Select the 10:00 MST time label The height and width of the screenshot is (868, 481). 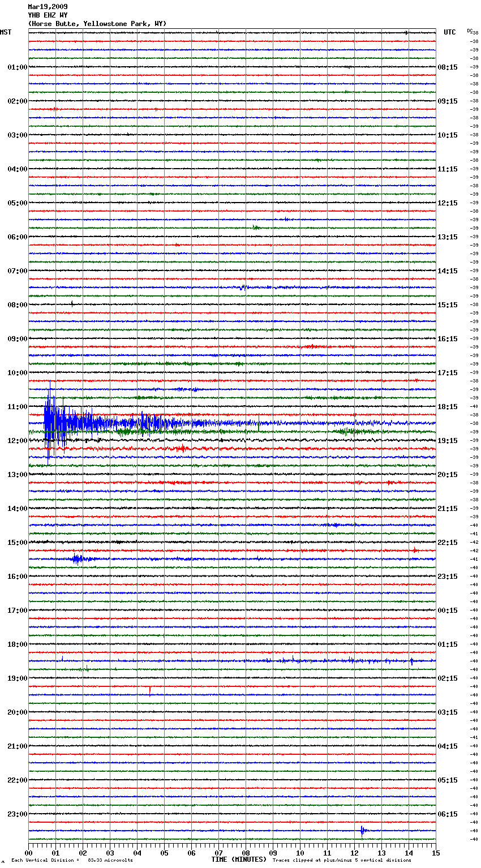tap(17, 373)
